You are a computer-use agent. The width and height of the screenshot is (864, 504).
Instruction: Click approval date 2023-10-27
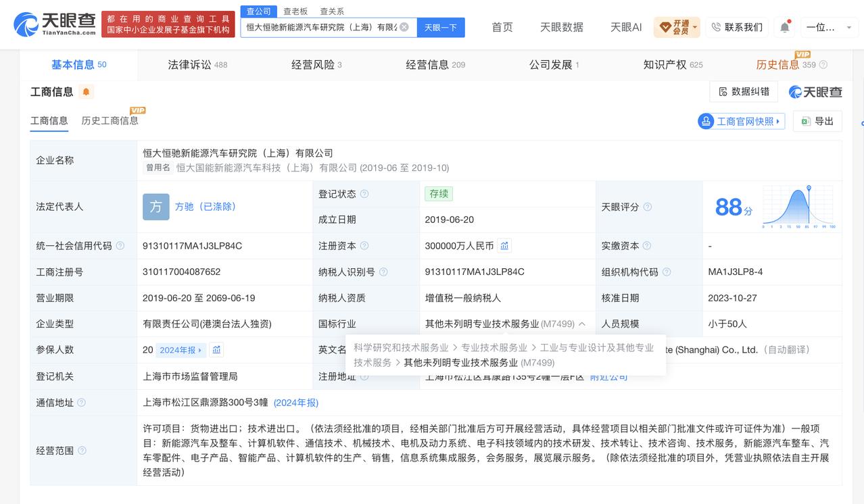click(x=732, y=298)
